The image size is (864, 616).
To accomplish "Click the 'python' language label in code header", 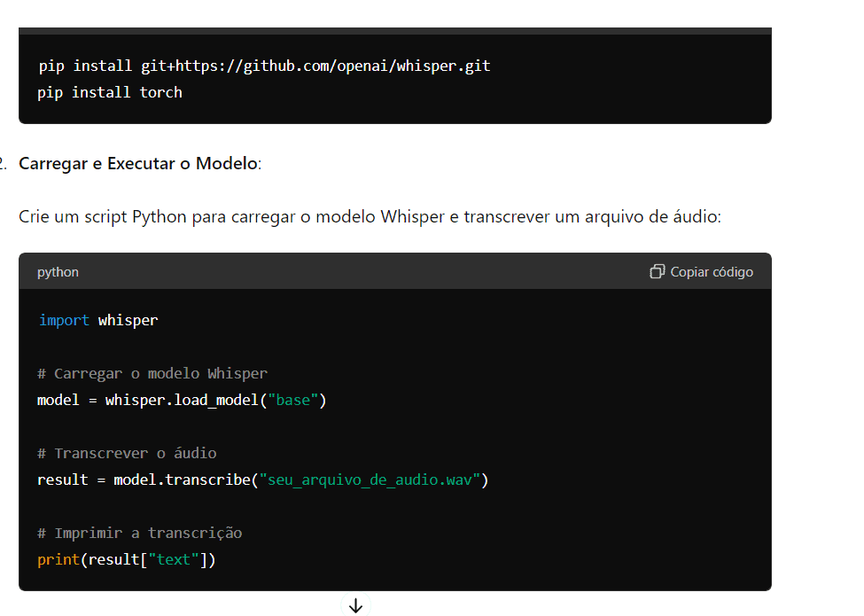I will (58, 272).
